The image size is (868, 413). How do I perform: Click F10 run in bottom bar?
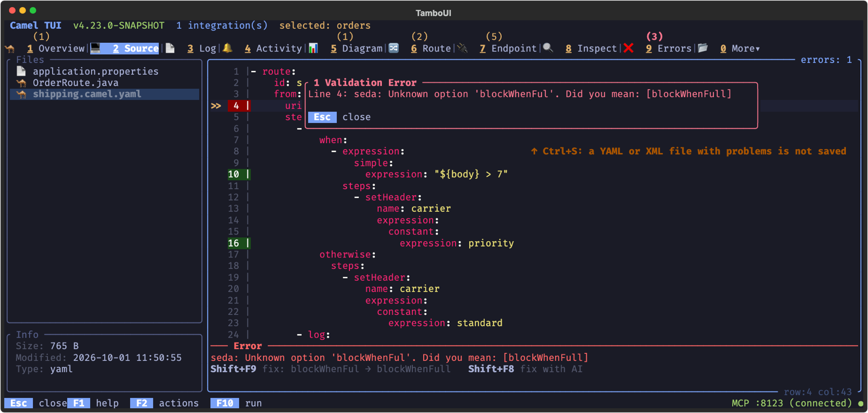click(237, 403)
